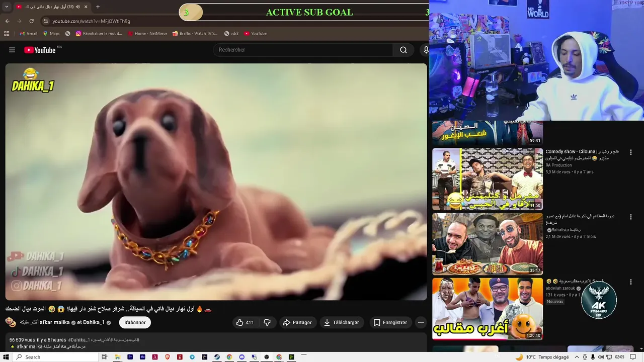
Task: Open Comedy show - Ciloune video title
Action: pos(582,154)
